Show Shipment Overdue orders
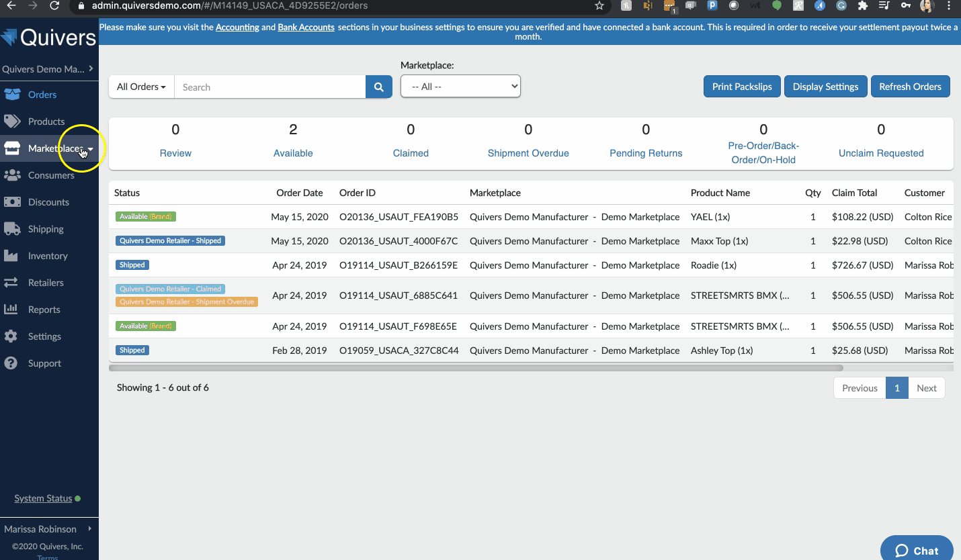Image resolution: width=961 pixels, height=560 pixels. (x=528, y=153)
